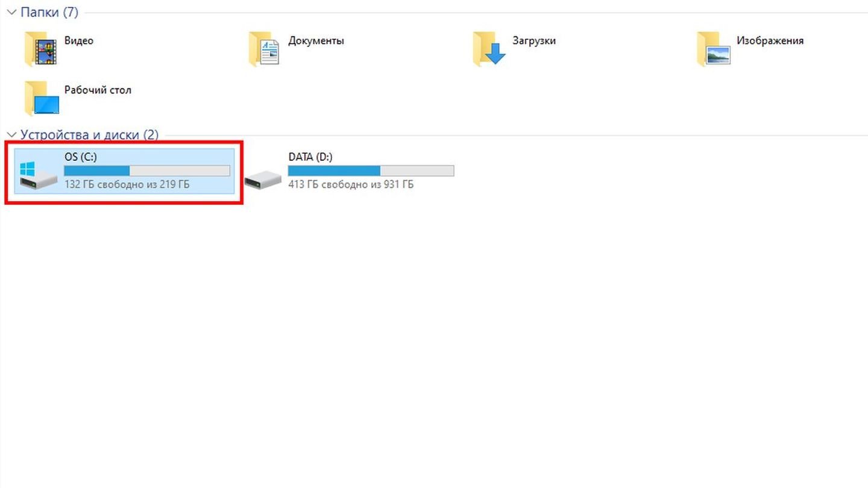This screenshot has height=488, width=868.
Task: Open the Документы folder icon
Action: tap(265, 49)
